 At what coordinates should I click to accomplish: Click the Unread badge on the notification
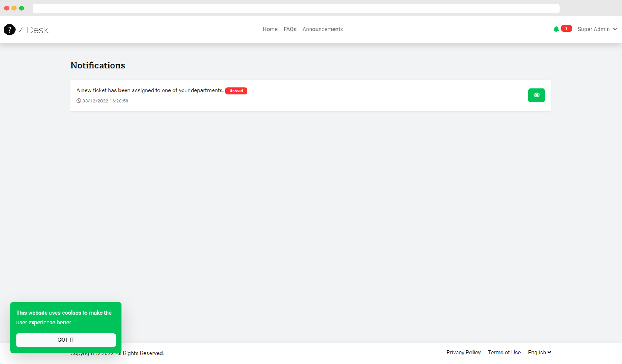pyautogui.click(x=236, y=91)
